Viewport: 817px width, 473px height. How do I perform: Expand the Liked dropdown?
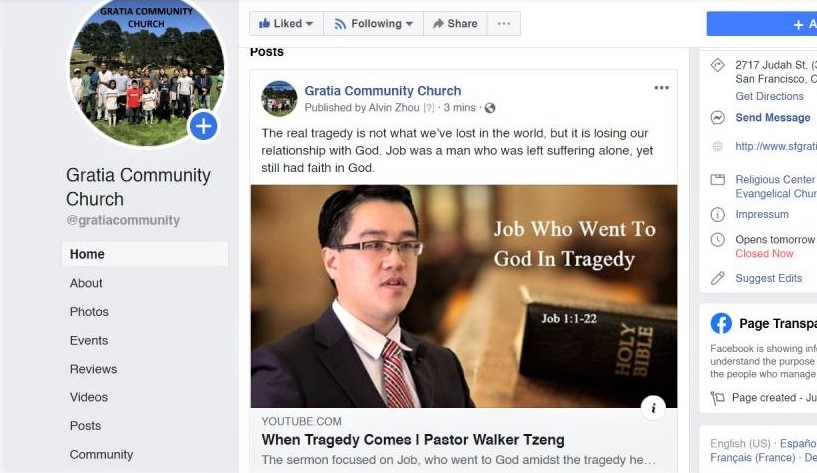pyautogui.click(x=287, y=23)
